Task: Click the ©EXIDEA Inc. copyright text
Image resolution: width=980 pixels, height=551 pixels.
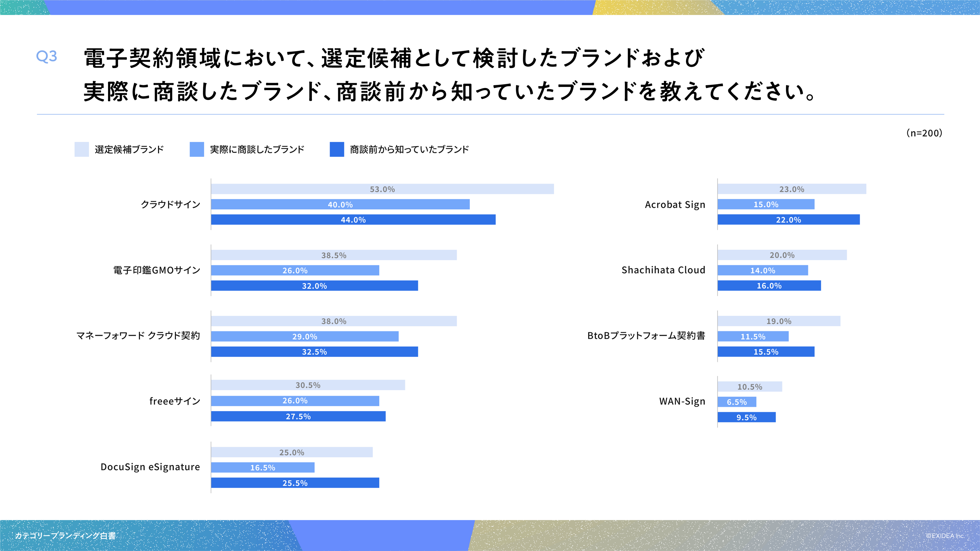Action: tap(945, 536)
